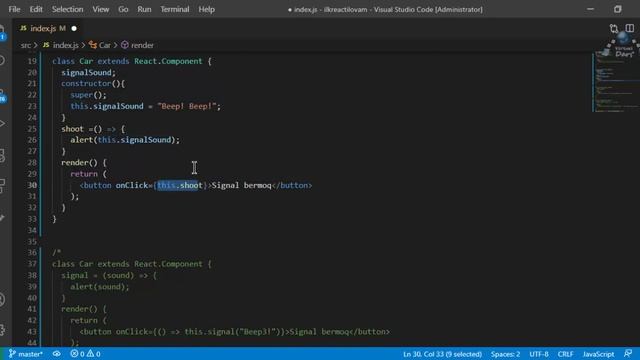The width and height of the screenshot is (640, 360).
Task: Click 'React.Component' on line 19
Action: [168, 61]
